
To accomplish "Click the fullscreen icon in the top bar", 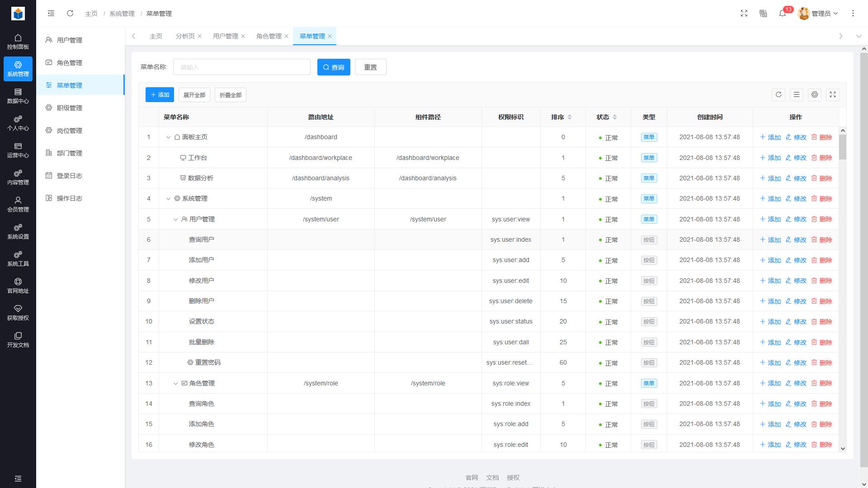I will 744,14.
